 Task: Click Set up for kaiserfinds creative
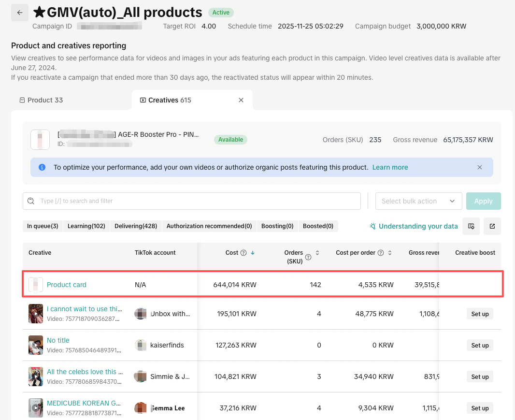(479, 346)
